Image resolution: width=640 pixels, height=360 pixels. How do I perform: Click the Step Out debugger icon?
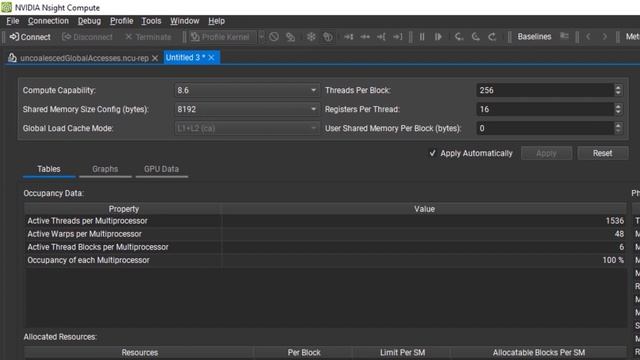point(492,37)
